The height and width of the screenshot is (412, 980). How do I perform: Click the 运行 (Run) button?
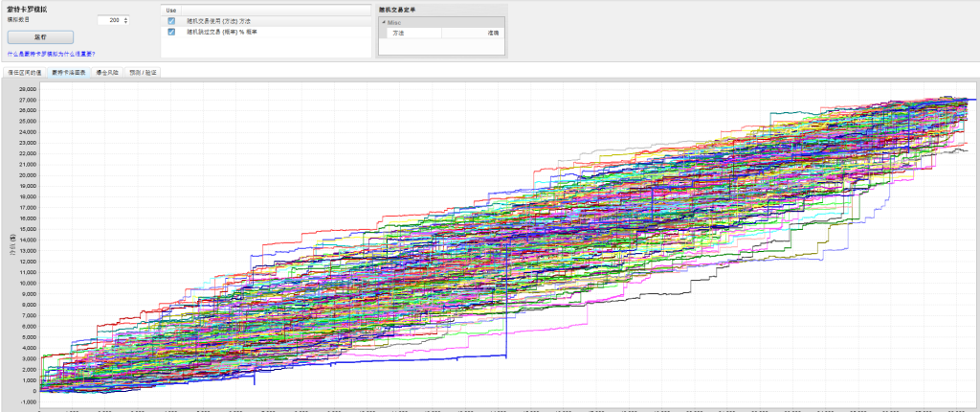40,36
